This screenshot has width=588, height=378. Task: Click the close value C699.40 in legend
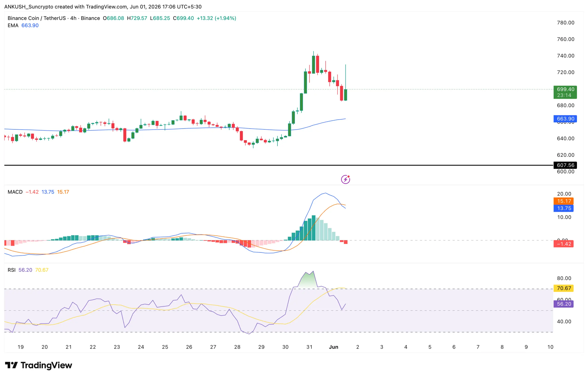[184, 18]
